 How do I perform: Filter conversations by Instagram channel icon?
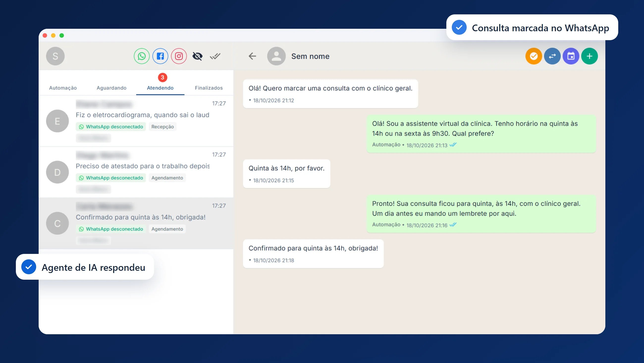pyautogui.click(x=179, y=56)
